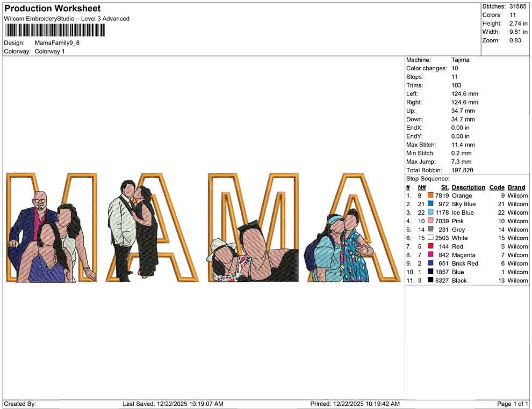
Task: Click the 'Page 1 of 1' footer text
Action: click(x=512, y=404)
